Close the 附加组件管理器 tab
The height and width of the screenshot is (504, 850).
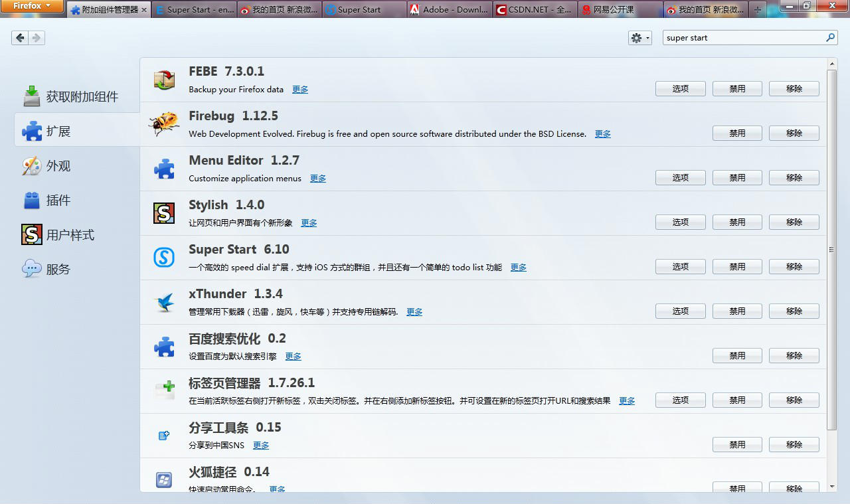144,10
